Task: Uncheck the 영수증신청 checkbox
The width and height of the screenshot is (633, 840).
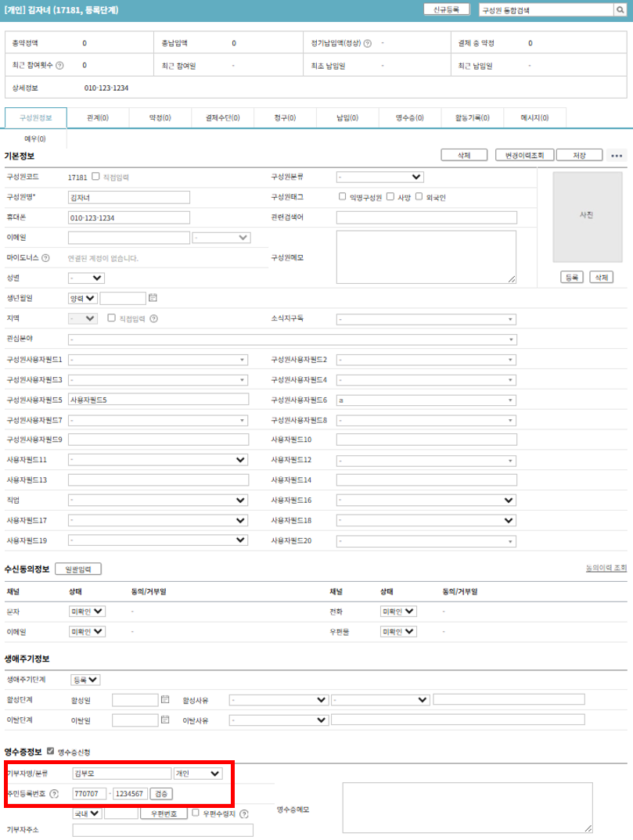Action: tap(50, 751)
